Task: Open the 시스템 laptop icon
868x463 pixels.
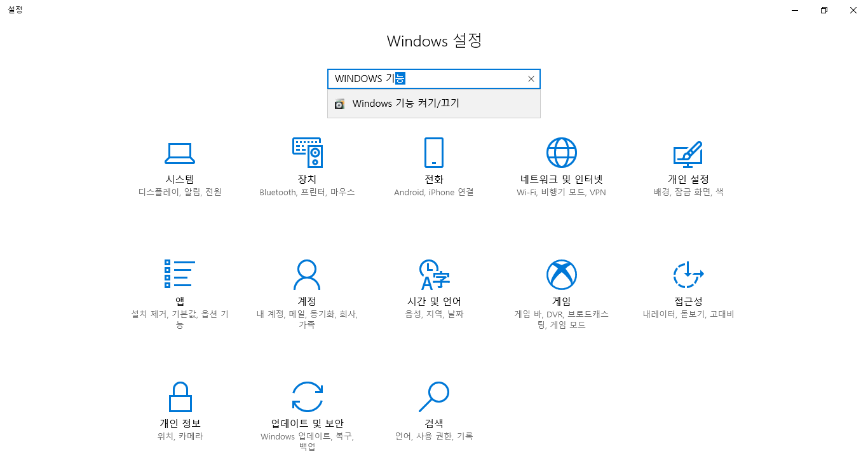Action: click(x=180, y=153)
